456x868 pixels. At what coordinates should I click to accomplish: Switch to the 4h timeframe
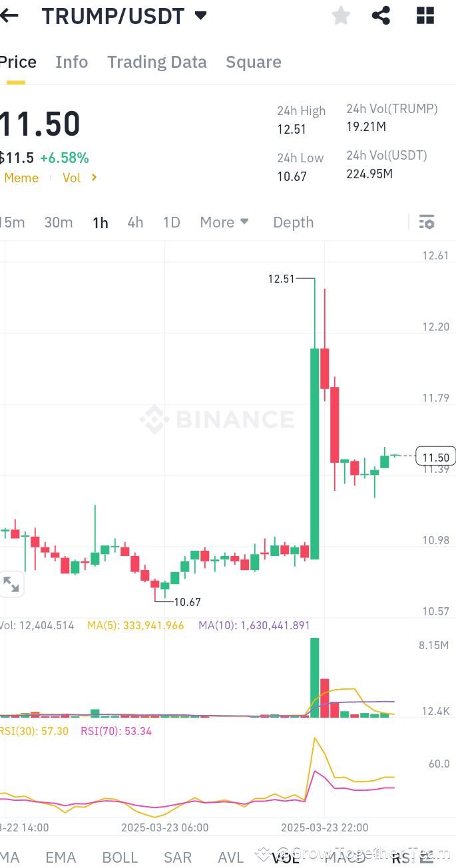135,222
